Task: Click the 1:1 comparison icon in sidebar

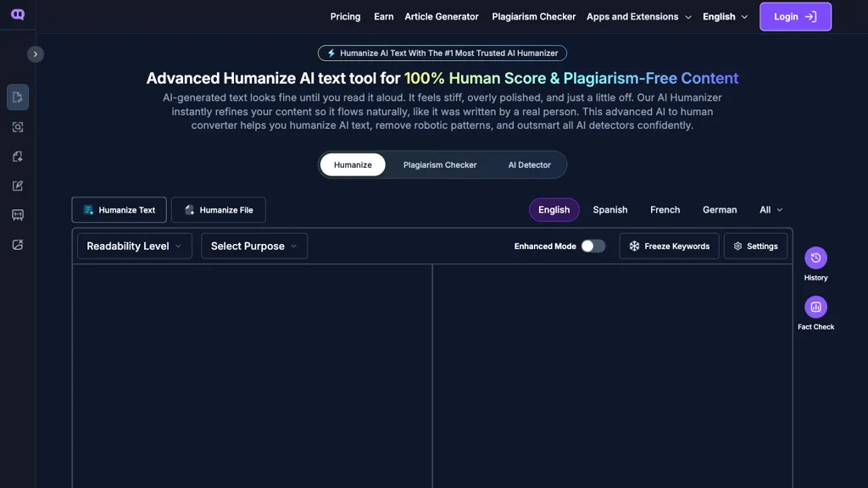Action: pos(17,214)
